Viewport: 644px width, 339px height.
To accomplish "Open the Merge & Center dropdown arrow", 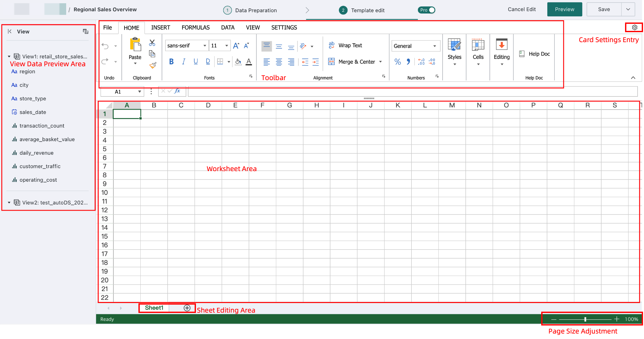I will pyautogui.click(x=381, y=62).
